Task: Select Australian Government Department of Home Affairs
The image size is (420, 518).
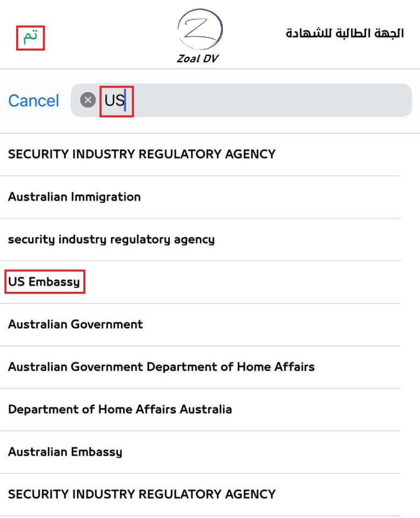Action: [161, 367]
